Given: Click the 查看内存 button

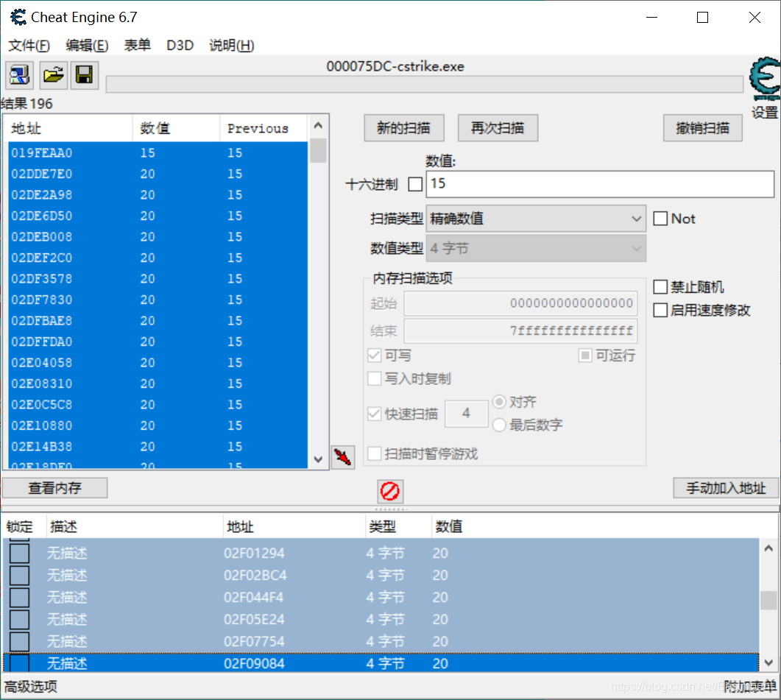Looking at the screenshot, I should (54, 488).
